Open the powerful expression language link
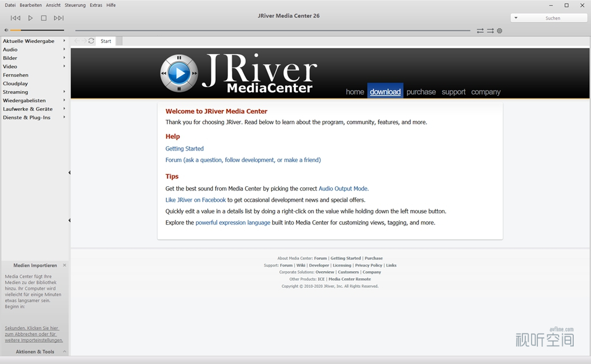 [233, 223]
